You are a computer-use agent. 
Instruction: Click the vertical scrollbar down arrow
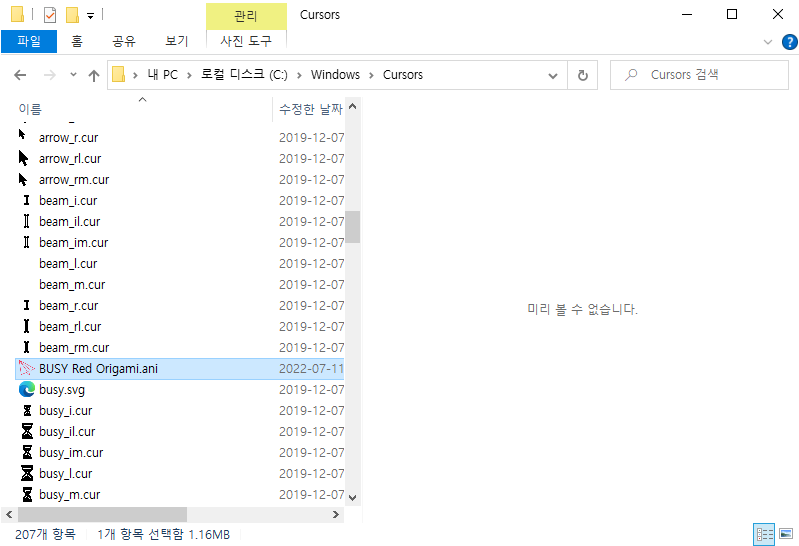click(x=353, y=498)
